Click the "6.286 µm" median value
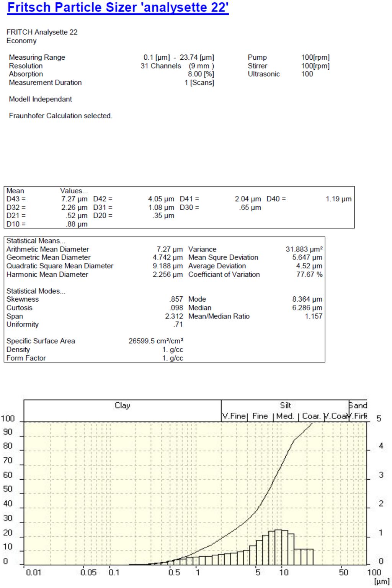The width and height of the screenshot is (392, 588). point(307,308)
